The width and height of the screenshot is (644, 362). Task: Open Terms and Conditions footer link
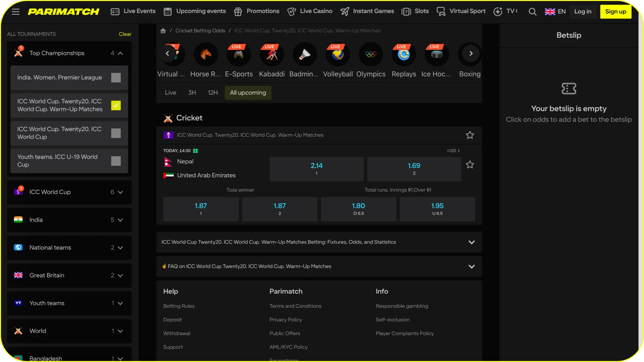[x=295, y=306]
